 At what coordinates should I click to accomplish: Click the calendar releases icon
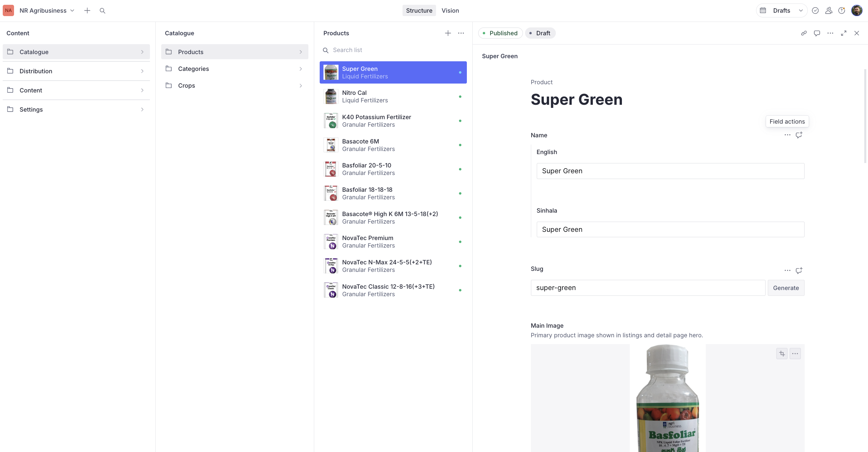click(763, 11)
